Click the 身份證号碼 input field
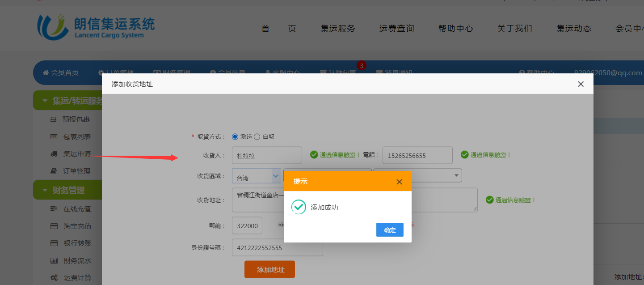 (x=277, y=247)
